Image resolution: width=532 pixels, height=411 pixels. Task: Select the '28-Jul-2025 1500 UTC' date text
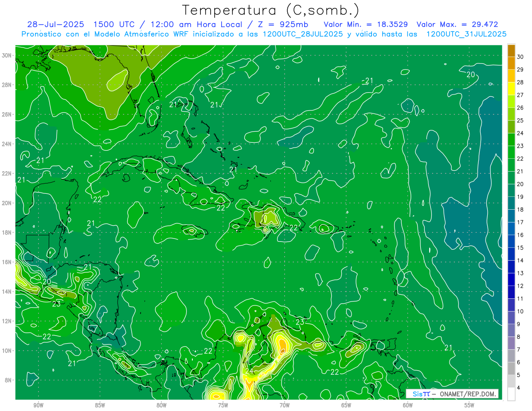(83, 24)
